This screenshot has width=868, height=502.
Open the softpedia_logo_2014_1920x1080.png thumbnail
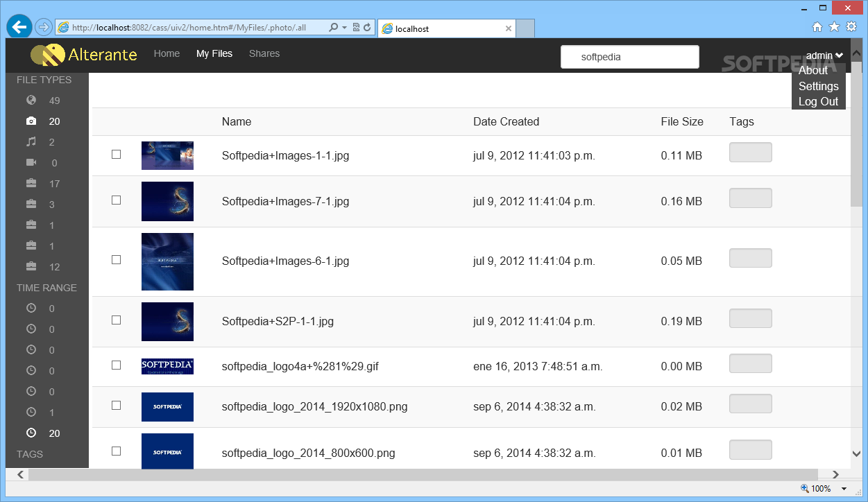[x=167, y=407]
